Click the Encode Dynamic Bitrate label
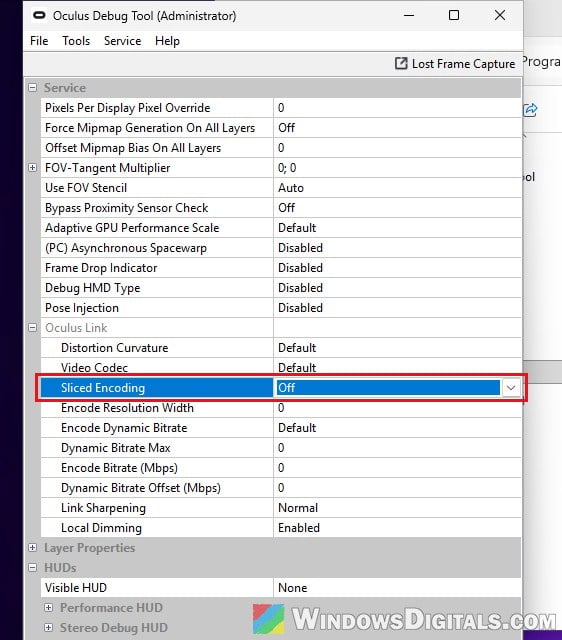 124,428
